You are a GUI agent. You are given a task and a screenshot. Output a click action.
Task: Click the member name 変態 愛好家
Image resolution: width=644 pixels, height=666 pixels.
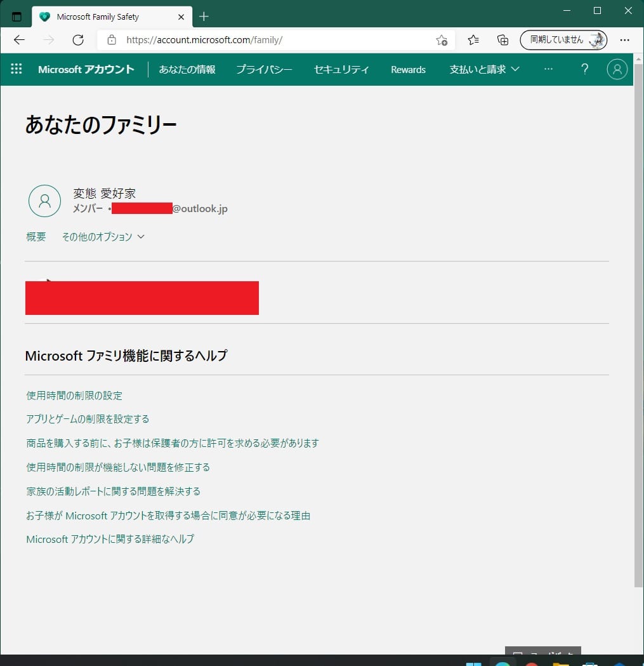point(105,193)
